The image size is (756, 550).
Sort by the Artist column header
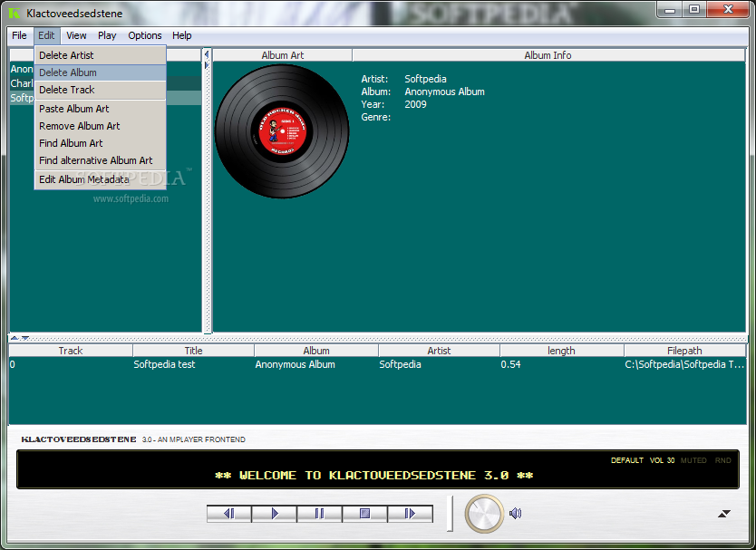(x=439, y=351)
